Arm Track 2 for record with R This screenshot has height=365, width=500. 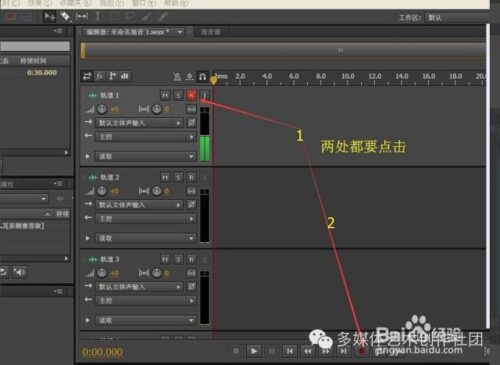[x=191, y=177]
